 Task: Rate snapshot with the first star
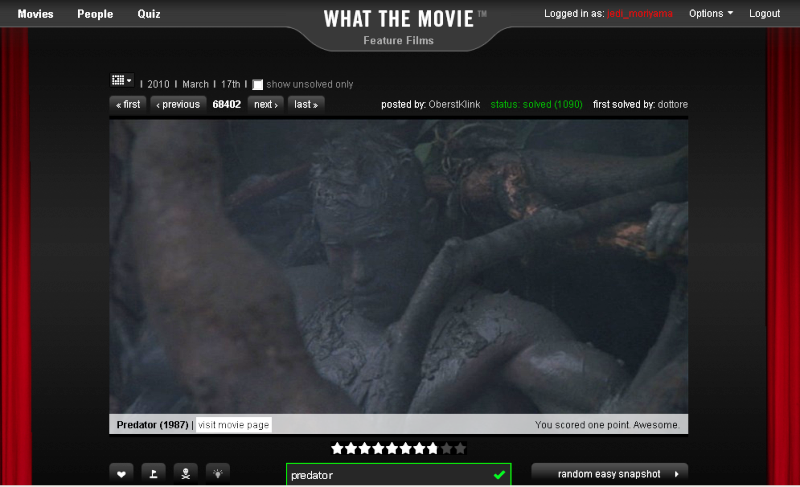(x=337, y=448)
